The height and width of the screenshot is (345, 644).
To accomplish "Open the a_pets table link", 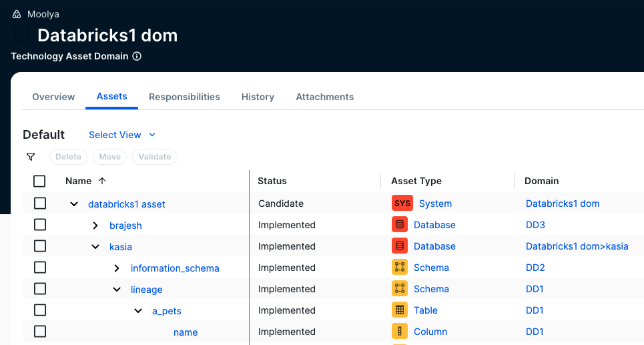I will [167, 311].
